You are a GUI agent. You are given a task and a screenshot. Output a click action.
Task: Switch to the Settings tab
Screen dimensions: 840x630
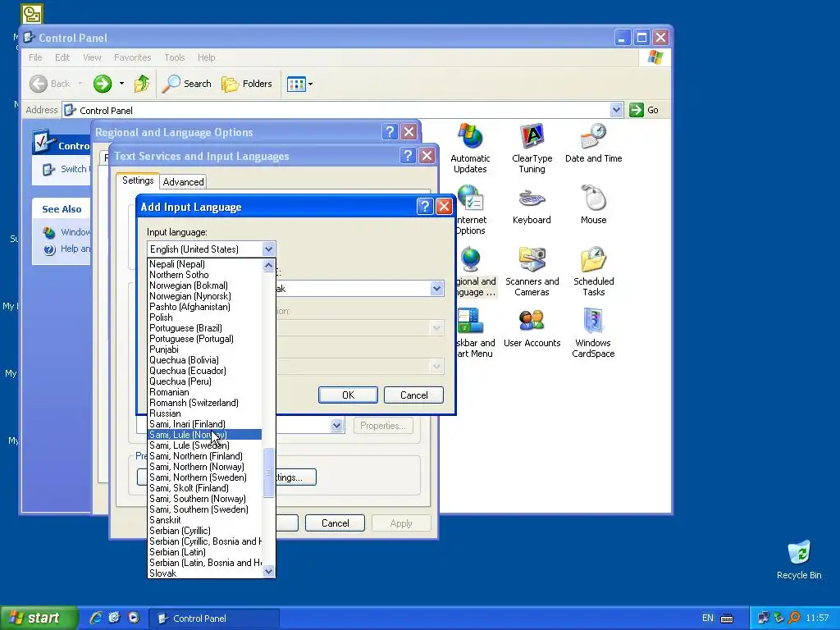click(x=138, y=180)
